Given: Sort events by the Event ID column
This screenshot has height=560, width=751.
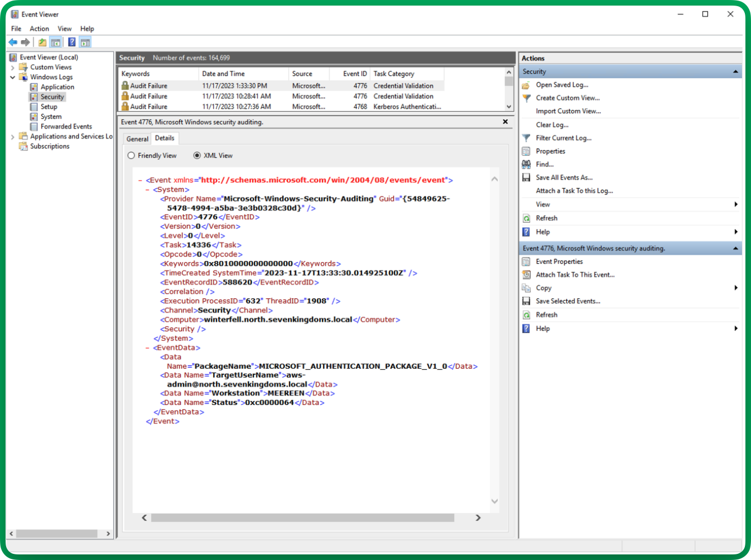Looking at the screenshot, I should [x=349, y=74].
